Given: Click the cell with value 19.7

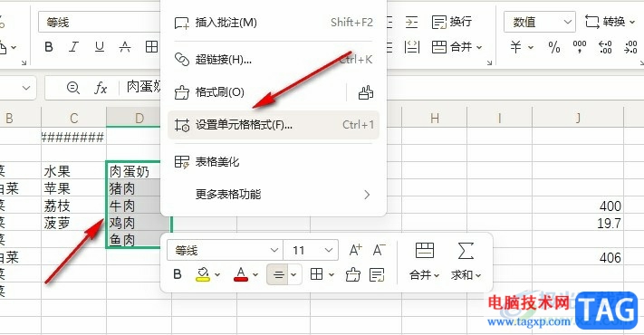Looking at the screenshot, I should click(578, 223).
